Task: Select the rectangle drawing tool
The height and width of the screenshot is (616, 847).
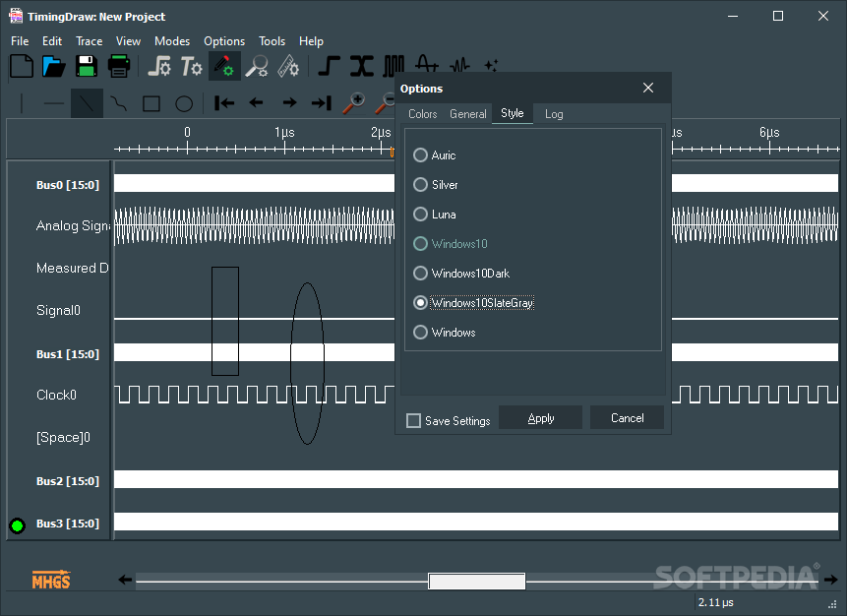Action: (151, 103)
